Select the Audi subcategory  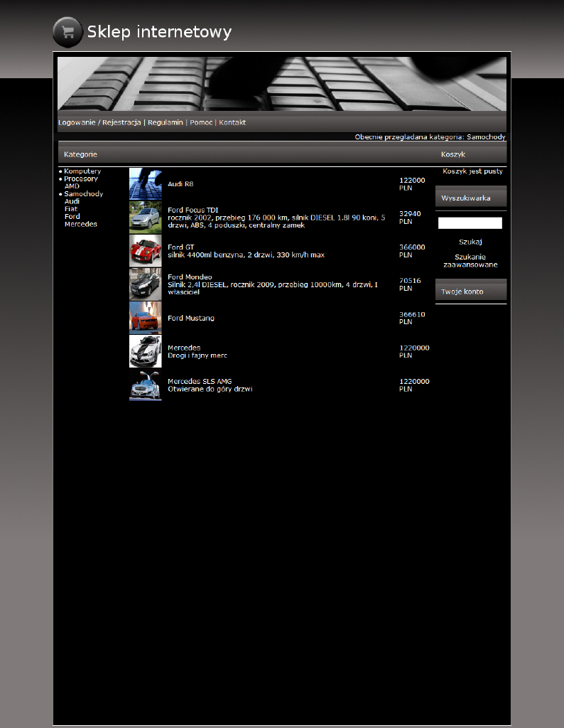(72, 201)
